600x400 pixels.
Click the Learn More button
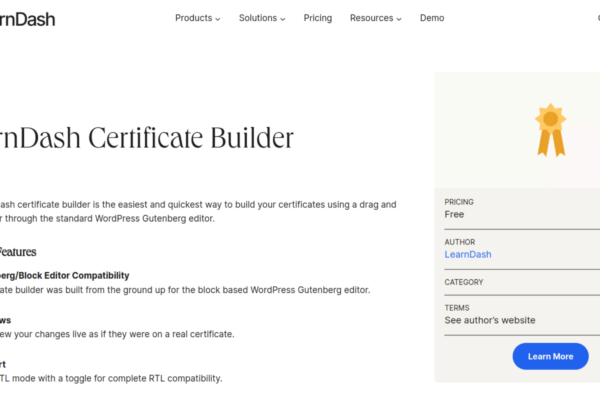coord(550,356)
